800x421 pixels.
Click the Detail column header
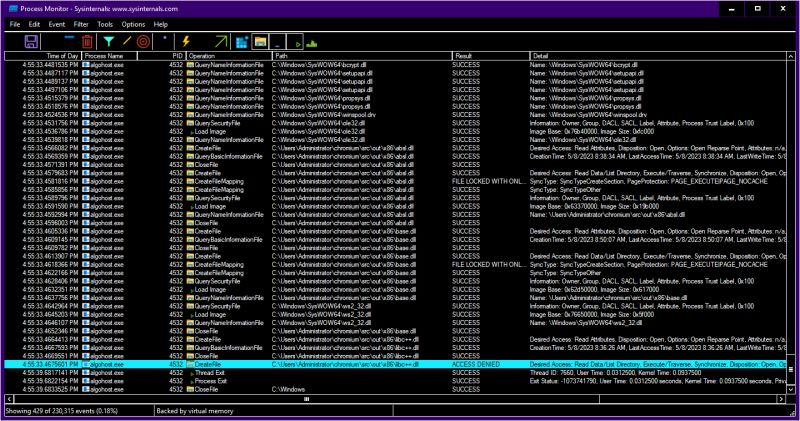coord(658,56)
